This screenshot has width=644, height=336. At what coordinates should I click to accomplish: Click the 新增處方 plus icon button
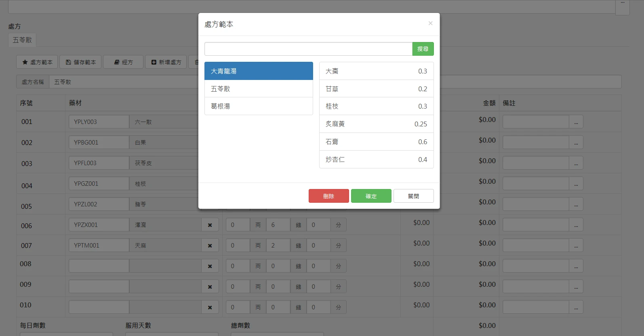point(166,62)
